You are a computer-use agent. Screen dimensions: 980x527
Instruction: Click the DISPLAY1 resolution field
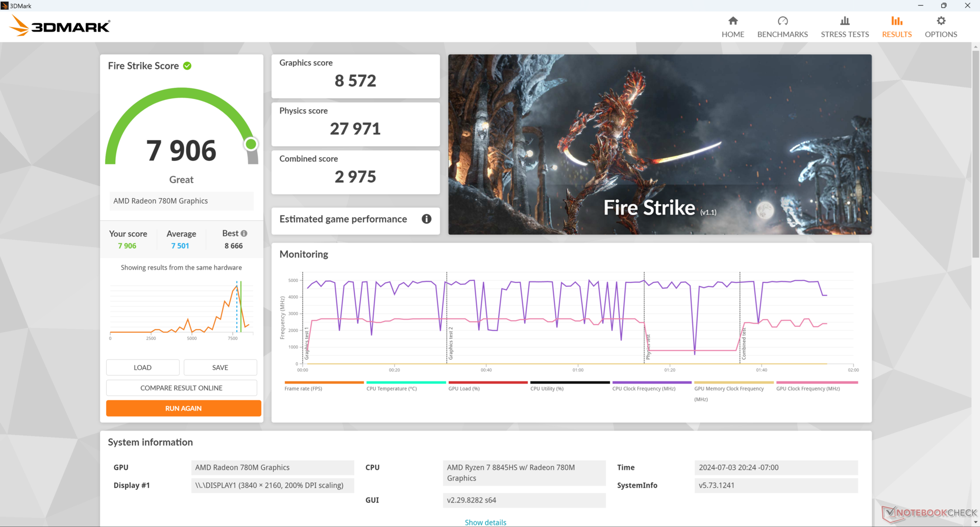[273, 485]
